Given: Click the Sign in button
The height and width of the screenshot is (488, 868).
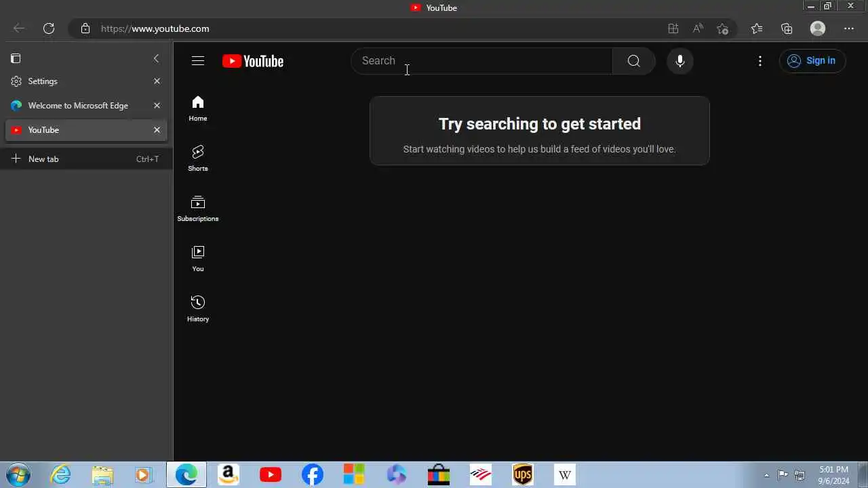Looking at the screenshot, I should pos(812,61).
